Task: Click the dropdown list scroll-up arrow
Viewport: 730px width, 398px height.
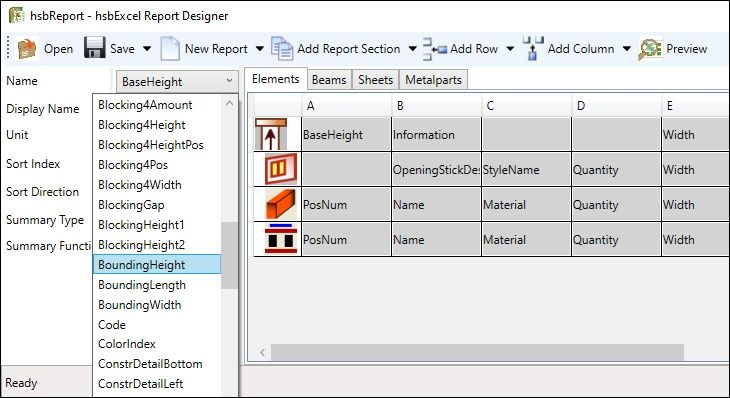Action: point(229,103)
